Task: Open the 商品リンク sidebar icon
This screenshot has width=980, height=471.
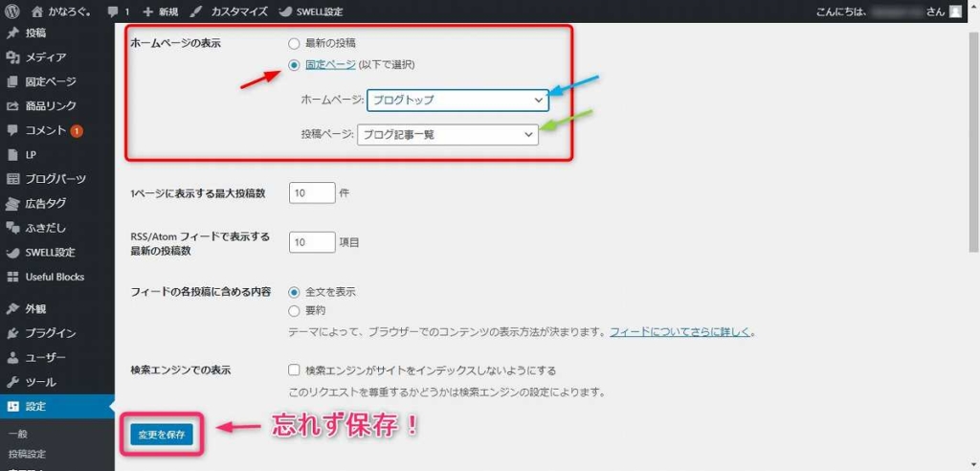Action: click(13, 106)
